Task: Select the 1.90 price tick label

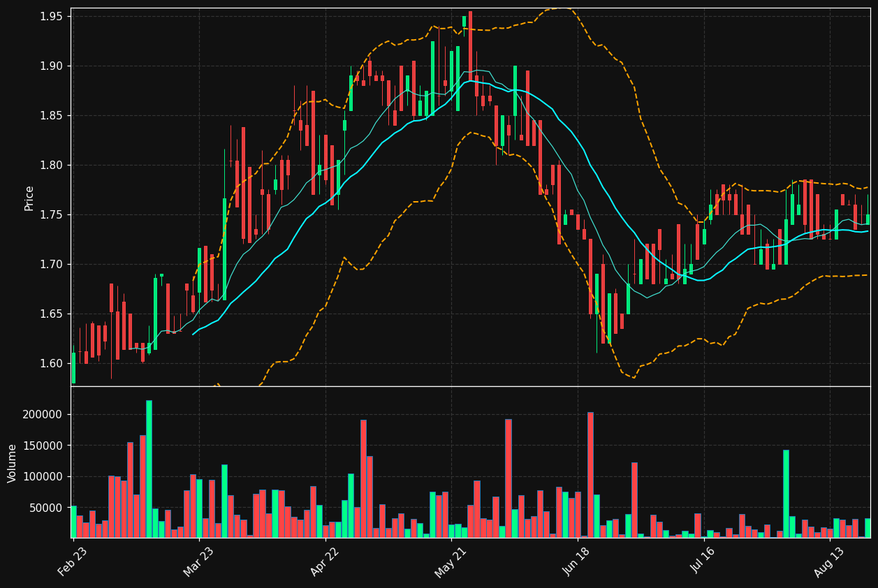Action: coord(52,66)
